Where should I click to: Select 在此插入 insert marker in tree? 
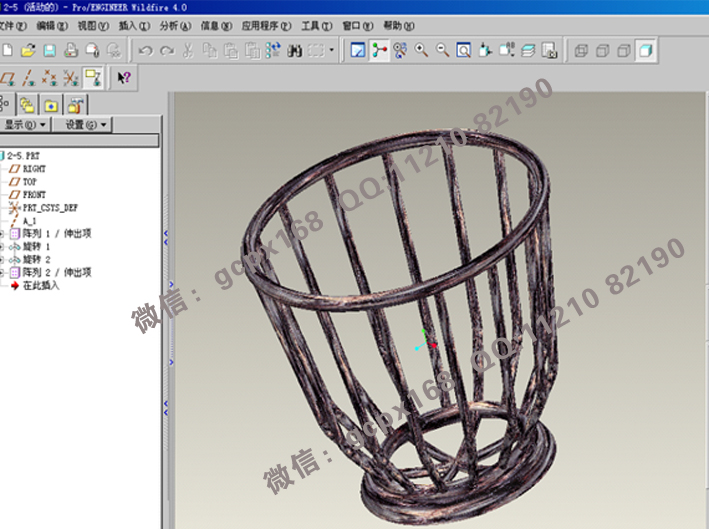coord(40,285)
